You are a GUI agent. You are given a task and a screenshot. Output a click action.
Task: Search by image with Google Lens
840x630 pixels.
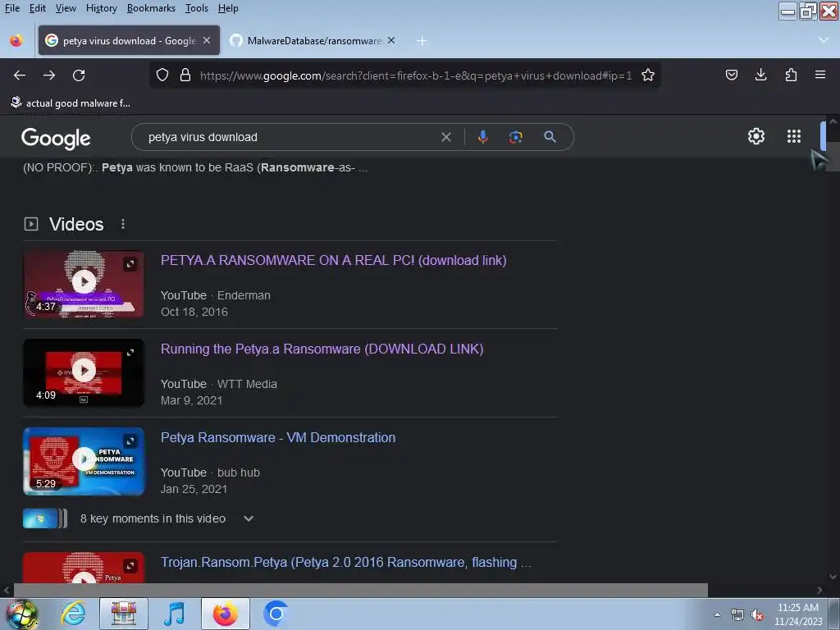click(x=515, y=137)
